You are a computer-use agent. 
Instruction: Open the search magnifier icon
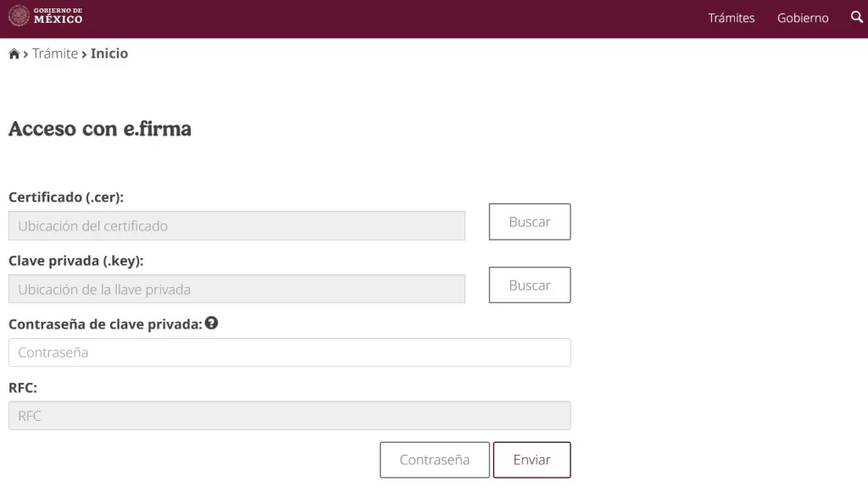(x=856, y=17)
